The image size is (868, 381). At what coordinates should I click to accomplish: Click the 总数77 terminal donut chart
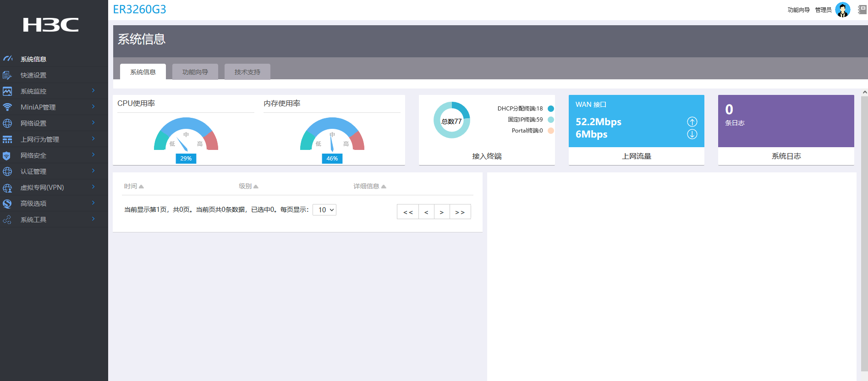point(452,120)
